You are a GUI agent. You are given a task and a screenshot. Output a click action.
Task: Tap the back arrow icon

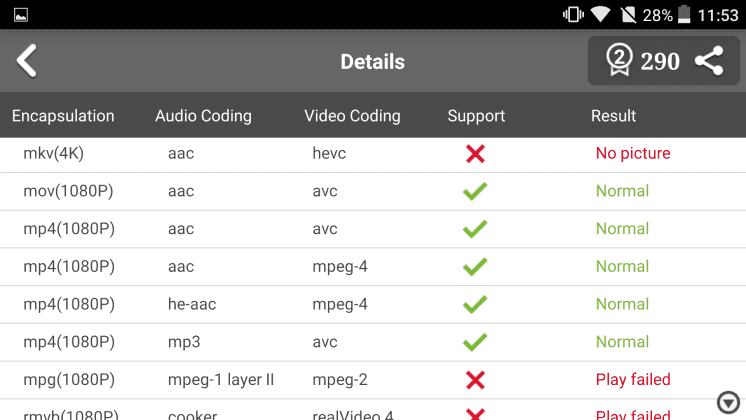[27, 60]
